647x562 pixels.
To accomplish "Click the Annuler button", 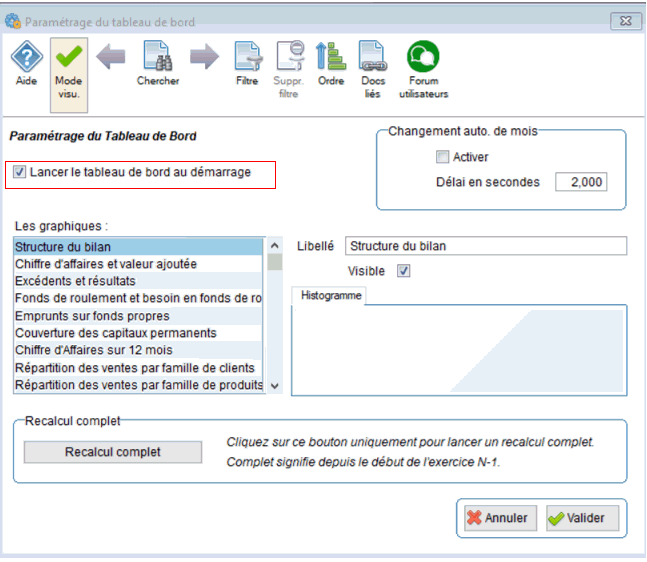I will pyautogui.click(x=500, y=519).
